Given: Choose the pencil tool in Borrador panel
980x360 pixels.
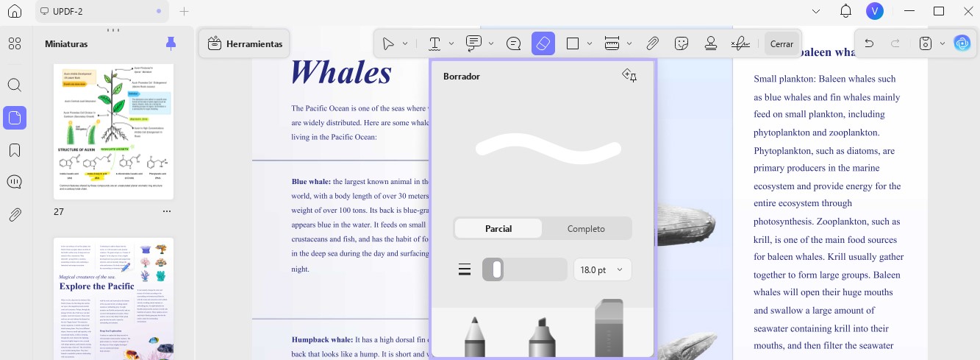Looking at the screenshot, I should (x=474, y=337).
